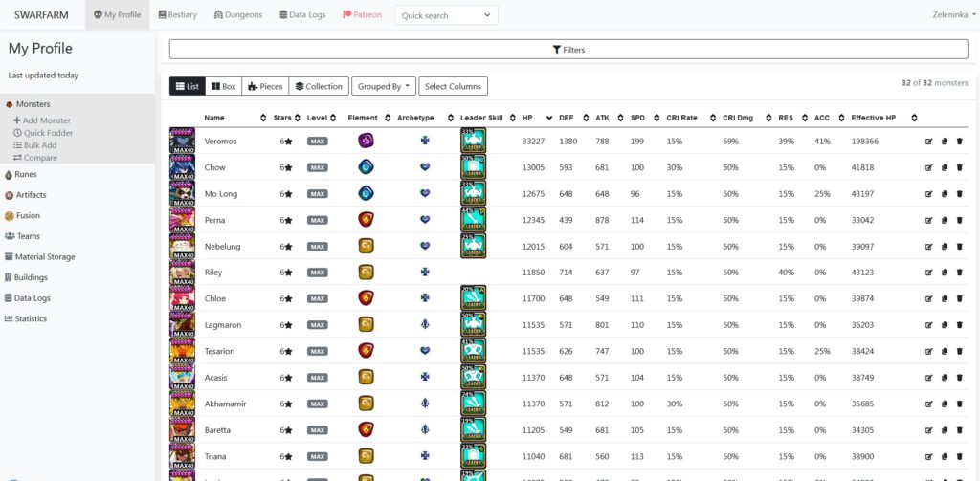The height and width of the screenshot is (481, 980).
Task: Open Select Columns options
Action: click(x=453, y=86)
